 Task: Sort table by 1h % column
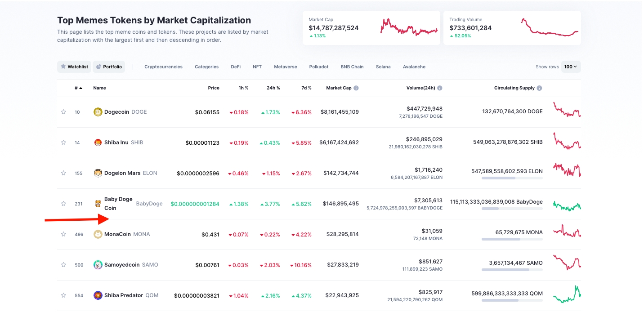[x=243, y=88]
